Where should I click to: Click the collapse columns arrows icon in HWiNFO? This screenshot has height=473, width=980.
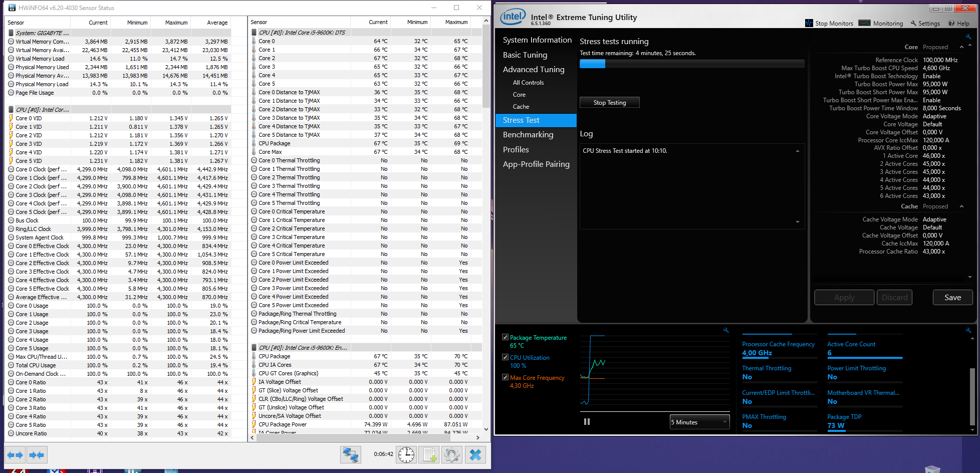36,455
